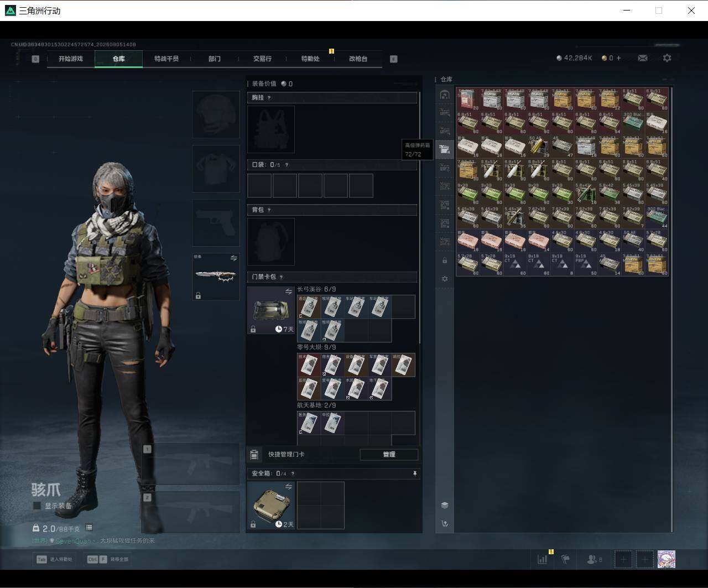Select the empty backpack slot
This screenshot has width=708, height=588.
(x=271, y=242)
